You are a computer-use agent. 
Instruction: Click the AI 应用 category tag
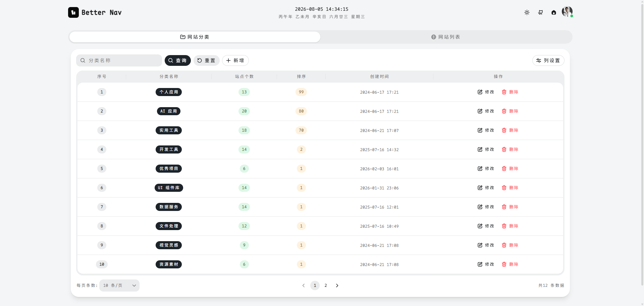(169, 111)
